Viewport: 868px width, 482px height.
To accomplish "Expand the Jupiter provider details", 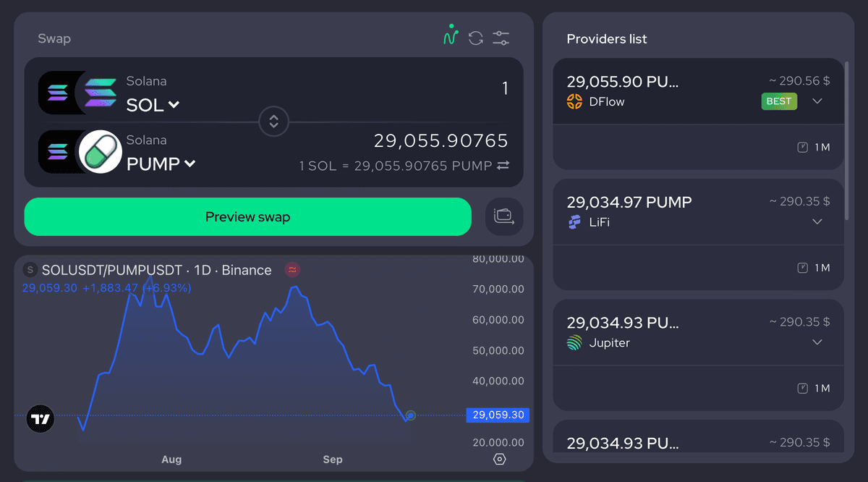I will point(817,342).
